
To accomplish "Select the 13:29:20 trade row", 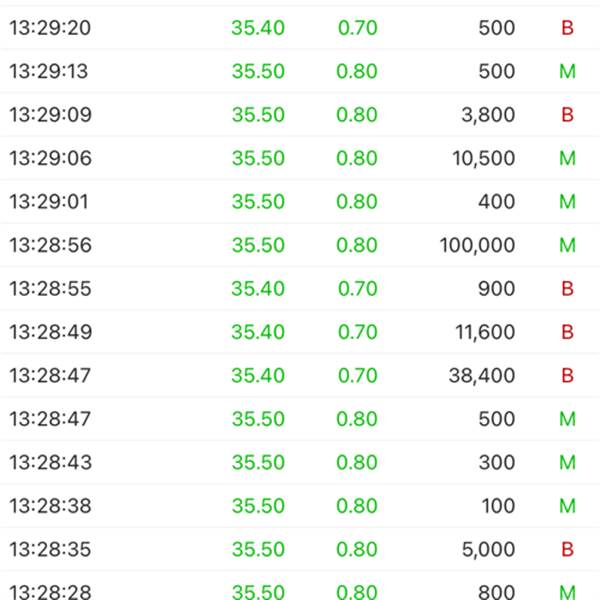I will [300, 28].
